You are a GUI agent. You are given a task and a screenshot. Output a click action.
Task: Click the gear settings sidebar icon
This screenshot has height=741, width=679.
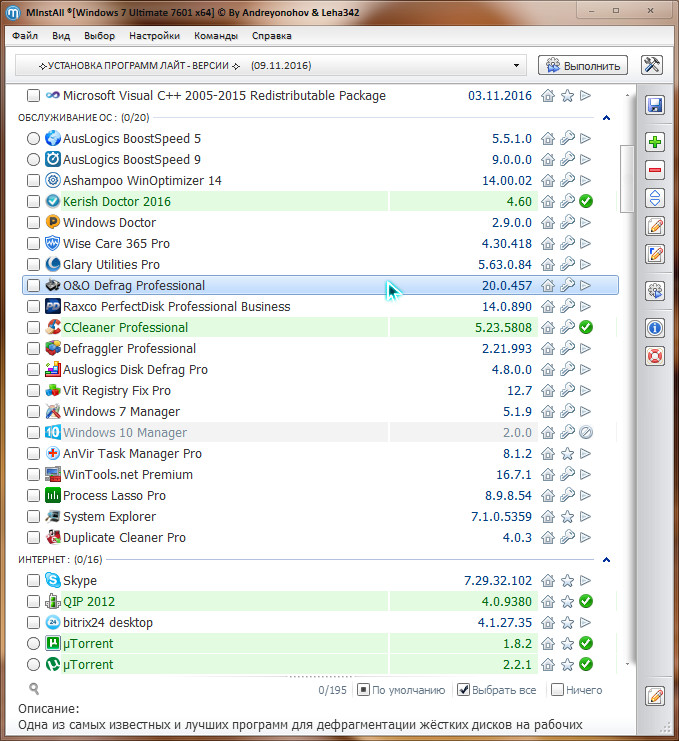point(655,291)
